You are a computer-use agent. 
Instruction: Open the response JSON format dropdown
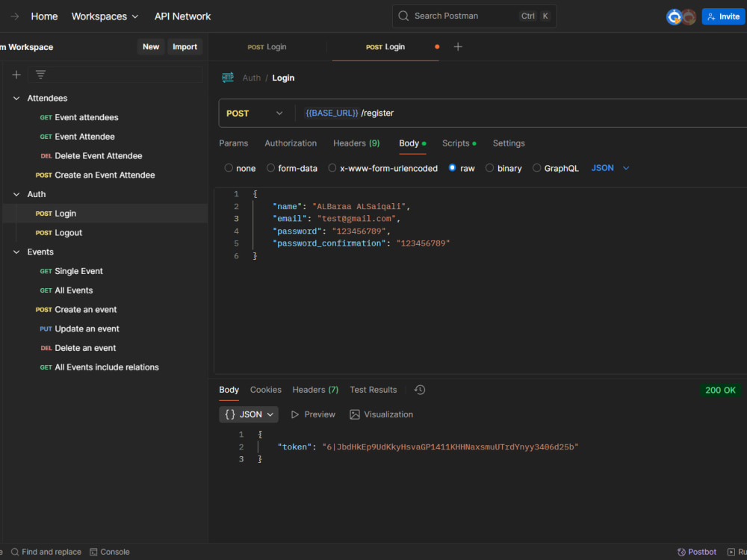point(249,414)
